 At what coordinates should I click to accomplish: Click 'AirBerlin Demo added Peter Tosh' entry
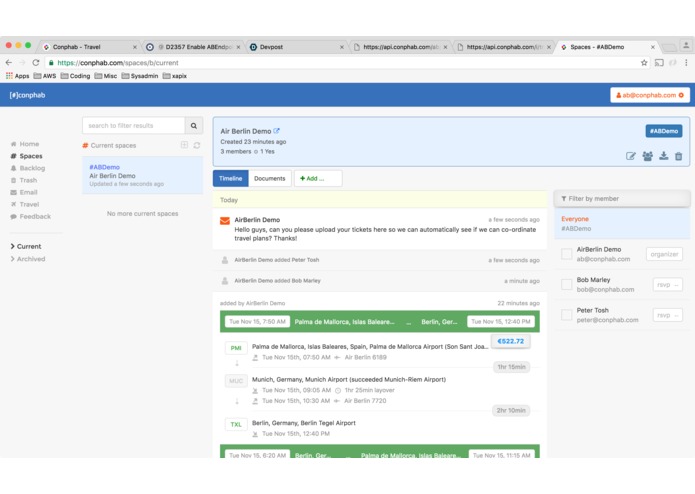(x=379, y=260)
